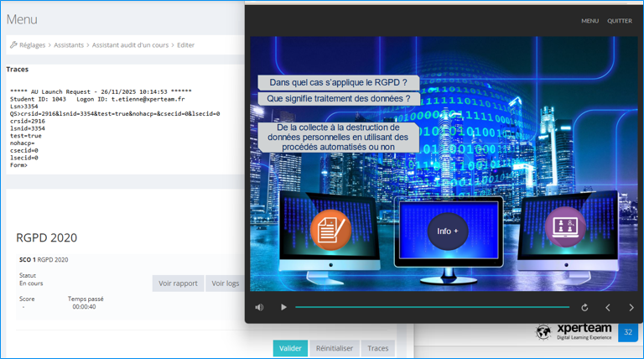The width and height of the screenshot is (644, 359).
Task: Select 'Dans quel cas s'applique le RGPD ?'
Action: point(338,83)
